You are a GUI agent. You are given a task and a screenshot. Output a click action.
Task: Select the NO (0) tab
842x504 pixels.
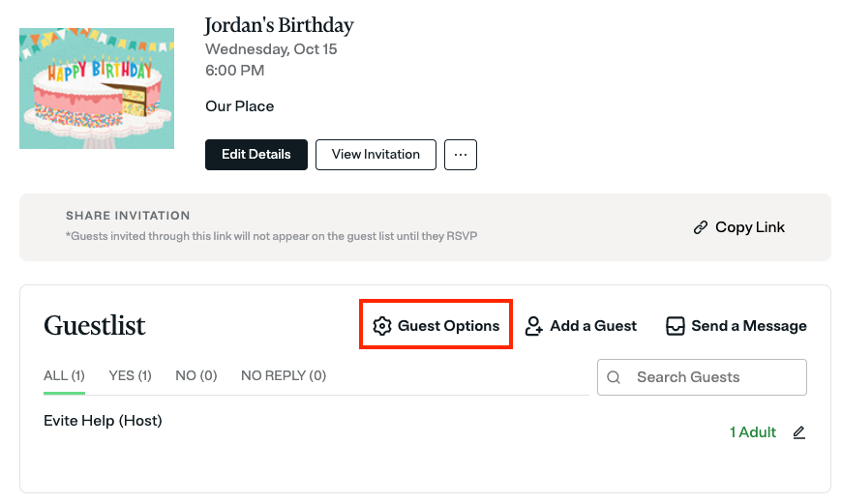(195, 375)
